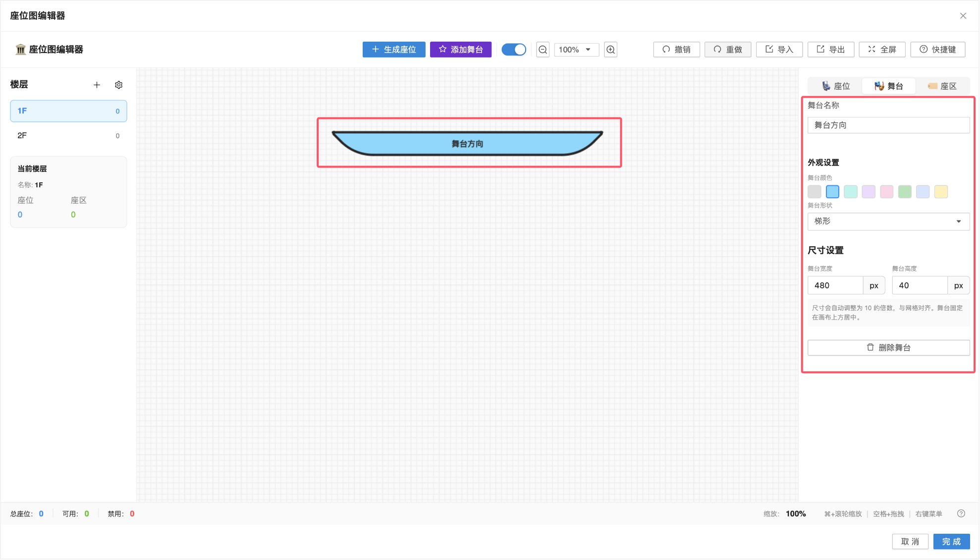The image size is (980, 560).
Task: Click Undo (撤销) toolbar button
Action: (676, 50)
